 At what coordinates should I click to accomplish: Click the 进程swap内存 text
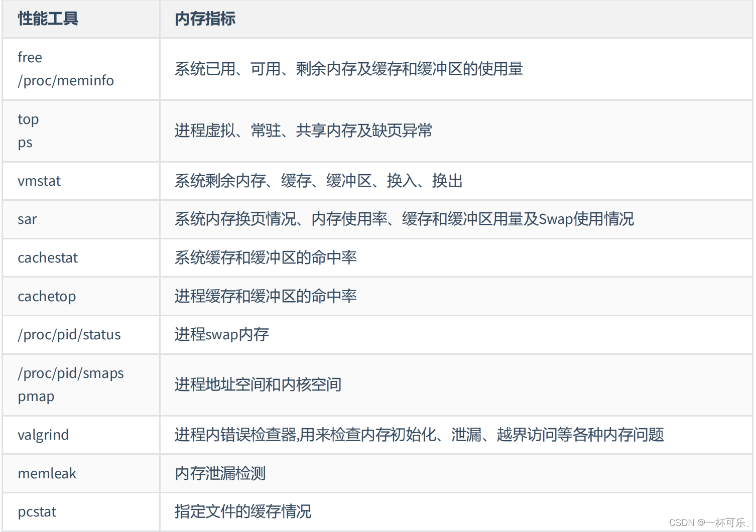coord(222,334)
